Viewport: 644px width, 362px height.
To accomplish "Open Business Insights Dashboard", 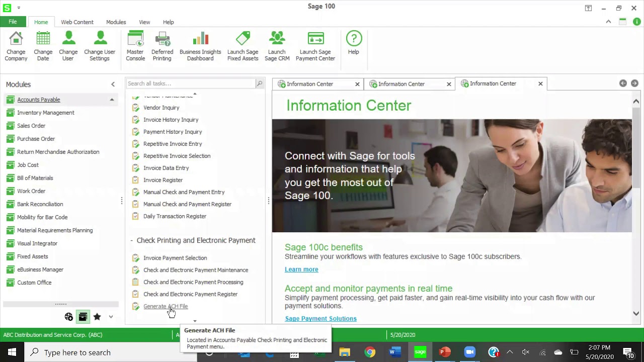I will pos(200,46).
